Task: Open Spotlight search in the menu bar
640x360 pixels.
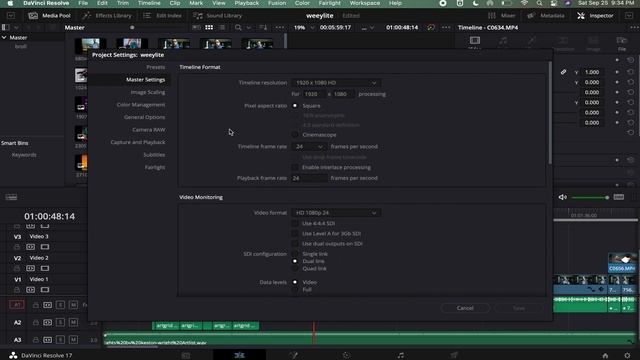Action: click(x=539, y=3)
